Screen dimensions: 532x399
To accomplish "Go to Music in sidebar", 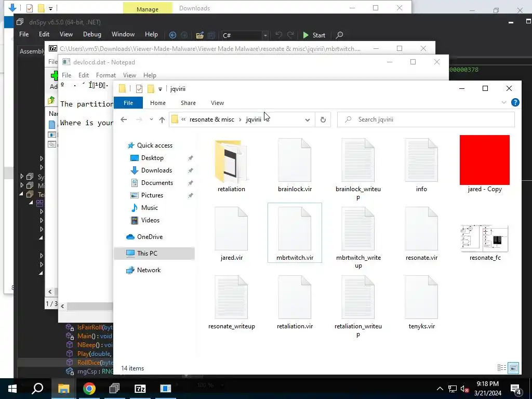I will click(x=149, y=208).
